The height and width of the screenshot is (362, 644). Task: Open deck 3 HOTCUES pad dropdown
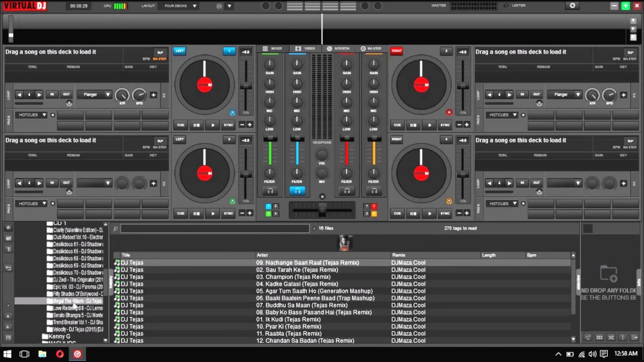[32, 203]
